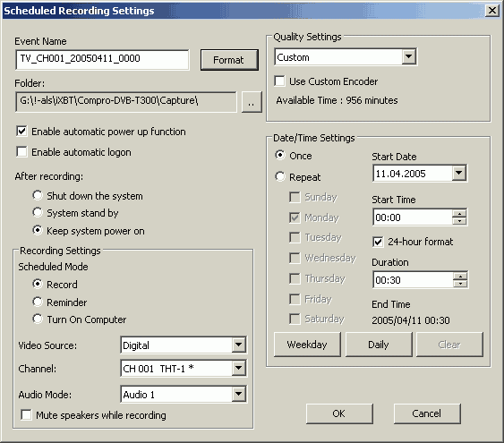The height and width of the screenshot is (443, 504).
Task: Select Reminder scheduled mode
Action: click(x=38, y=302)
